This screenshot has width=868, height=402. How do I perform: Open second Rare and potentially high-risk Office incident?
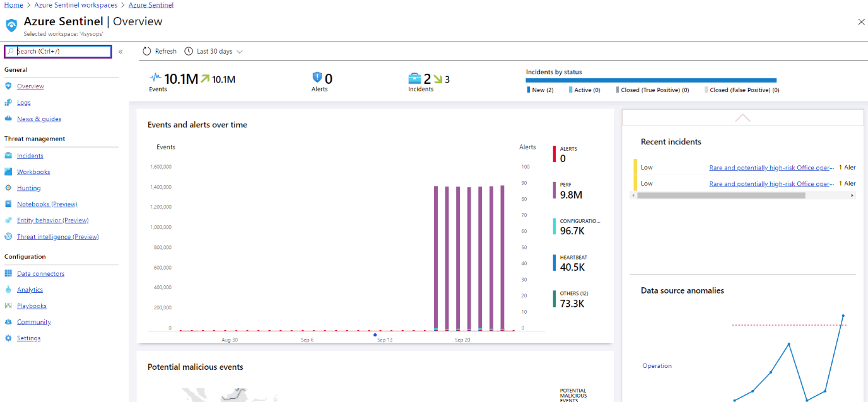point(771,184)
